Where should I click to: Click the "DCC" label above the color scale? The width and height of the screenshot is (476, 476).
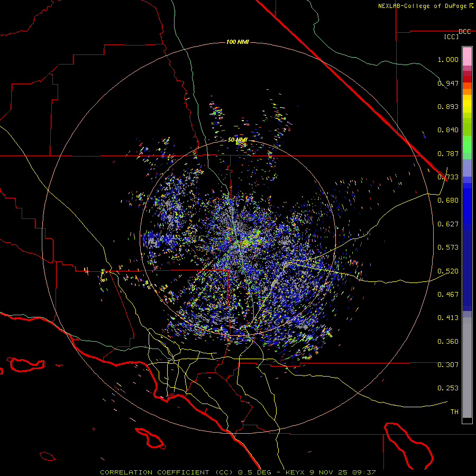[x=464, y=32]
